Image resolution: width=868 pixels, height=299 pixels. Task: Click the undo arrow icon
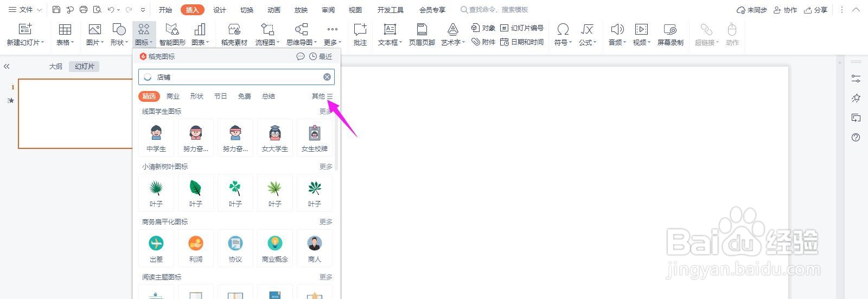[111, 10]
